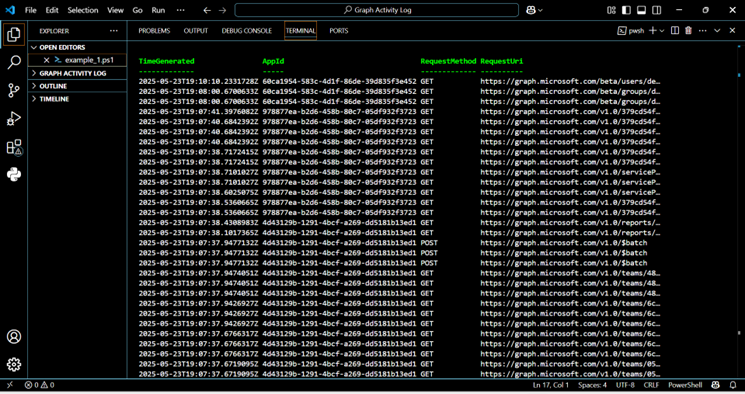
Task: Open the new terminal launch profile dropdown
Action: coord(662,31)
